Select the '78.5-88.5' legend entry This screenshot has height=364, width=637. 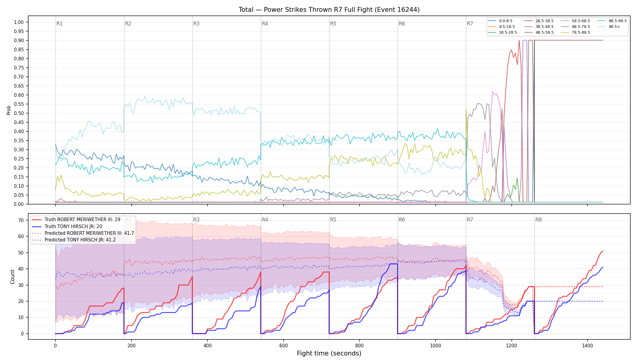point(575,32)
